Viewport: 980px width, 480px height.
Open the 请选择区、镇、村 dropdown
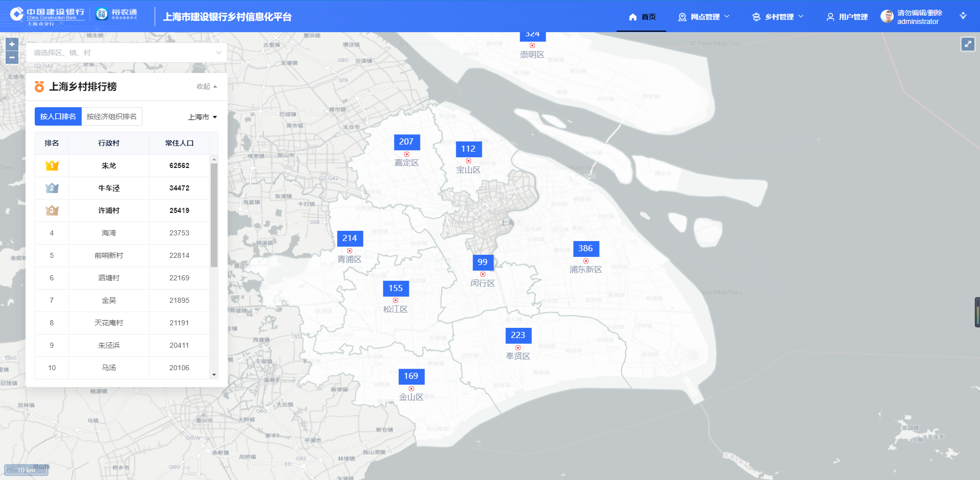tap(127, 53)
